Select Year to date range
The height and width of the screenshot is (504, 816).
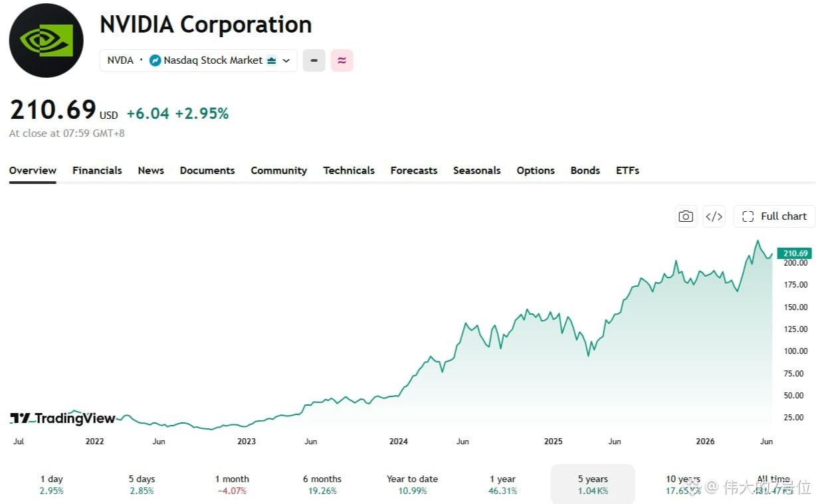coord(412,485)
